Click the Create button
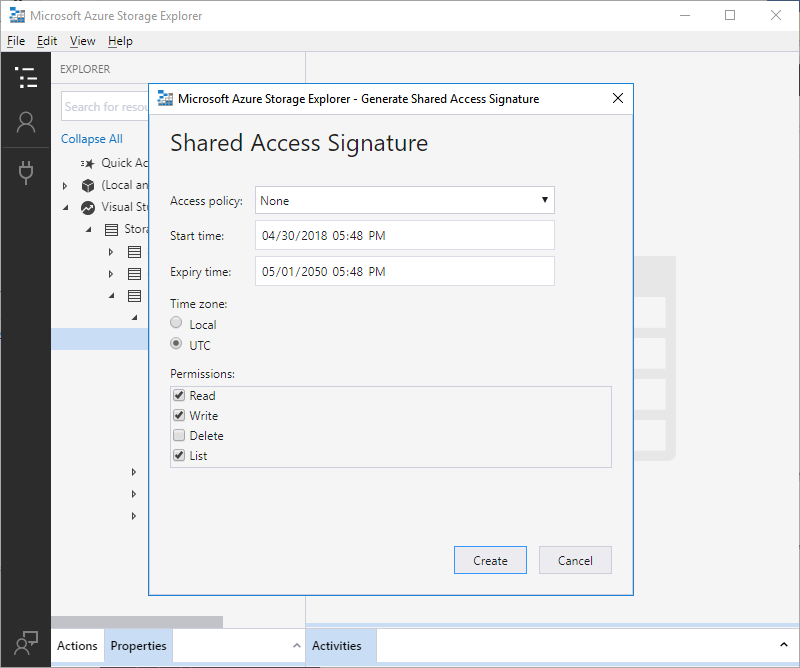The height and width of the screenshot is (668, 800). 490,560
